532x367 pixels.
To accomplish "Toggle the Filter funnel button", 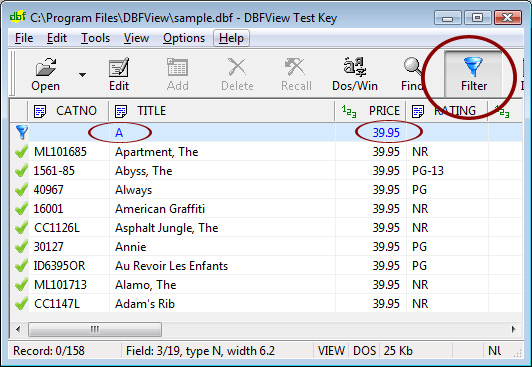I will pyautogui.click(x=473, y=74).
